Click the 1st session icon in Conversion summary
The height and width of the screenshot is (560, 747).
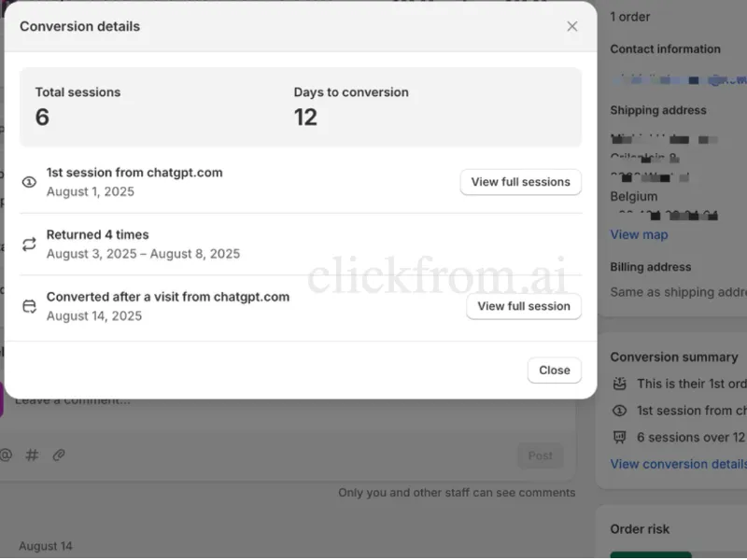(620, 411)
